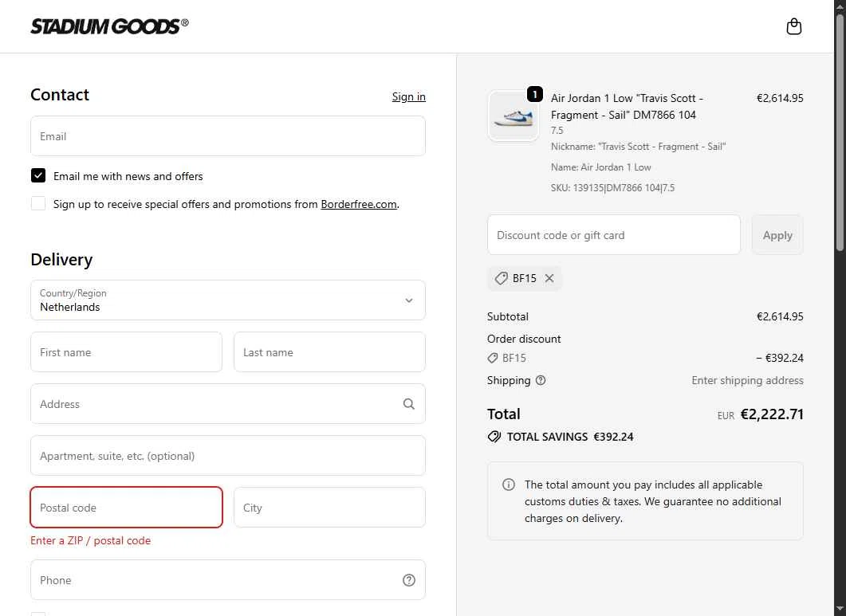Click the phone field help icon
Screen dimensions: 846x616
tap(409, 580)
